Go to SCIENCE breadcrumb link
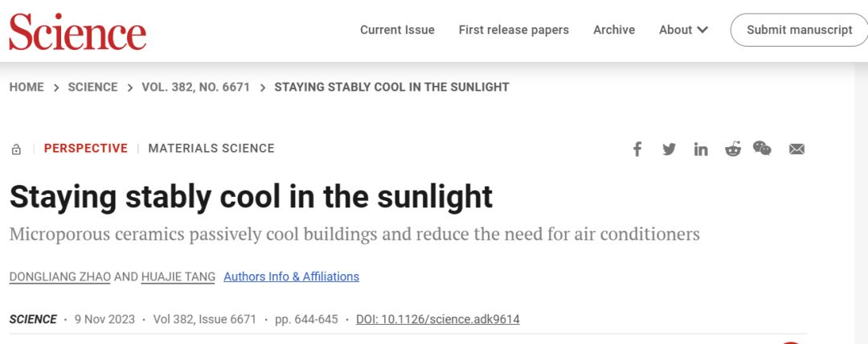Image resolution: width=868 pixels, height=344 pixels. [92, 87]
